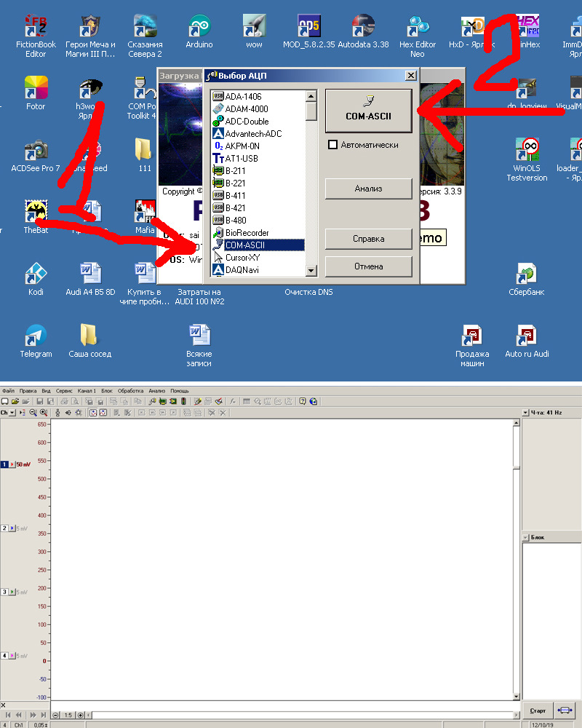Click the ADC list vertical scrollbar down arrow
Viewport: 582px width, 728px height.
point(311,270)
